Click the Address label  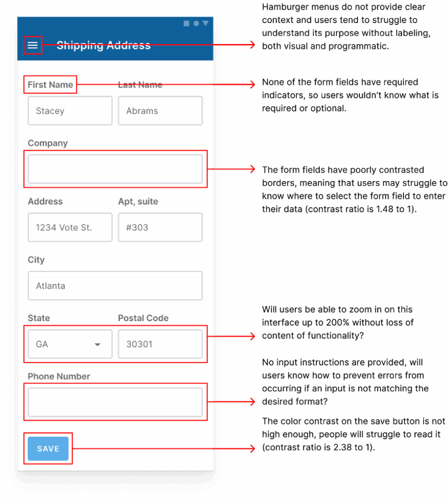point(45,201)
